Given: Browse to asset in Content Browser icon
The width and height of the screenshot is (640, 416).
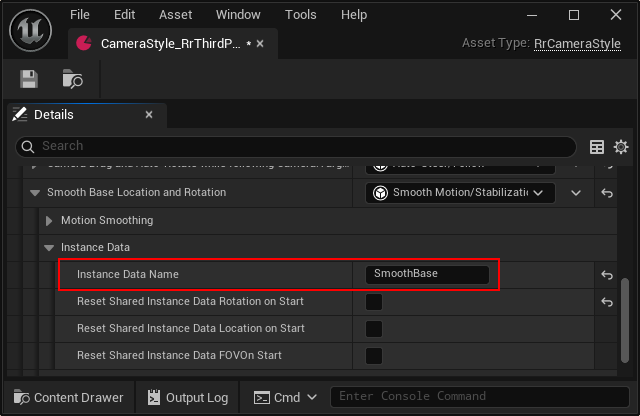Looking at the screenshot, I should click(72, 79).
